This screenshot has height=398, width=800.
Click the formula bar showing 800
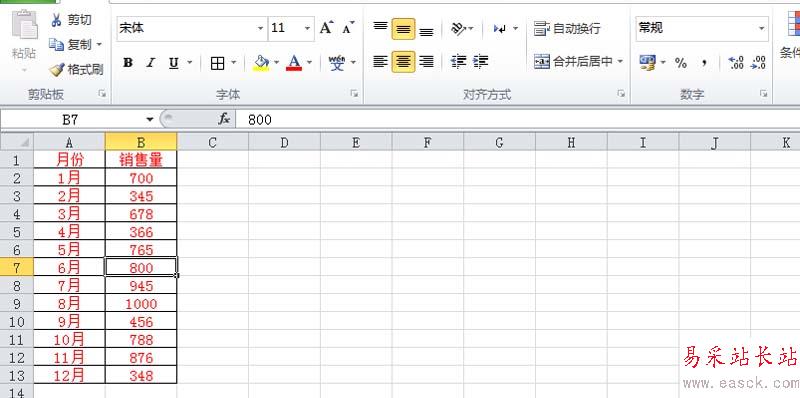click(518, 120)
